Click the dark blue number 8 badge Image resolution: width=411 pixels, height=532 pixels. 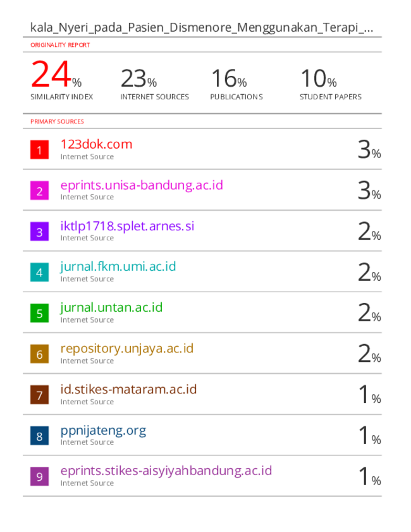click(39, 436)
